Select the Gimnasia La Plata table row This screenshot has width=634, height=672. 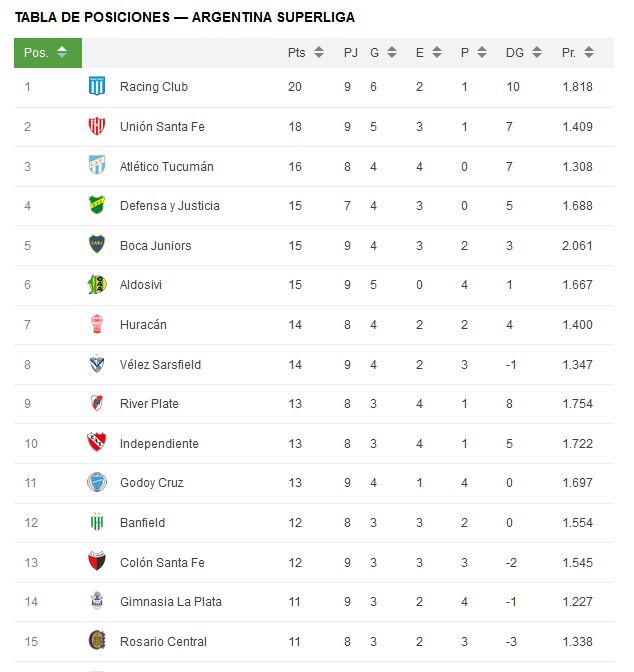click(x=314, y=602)
